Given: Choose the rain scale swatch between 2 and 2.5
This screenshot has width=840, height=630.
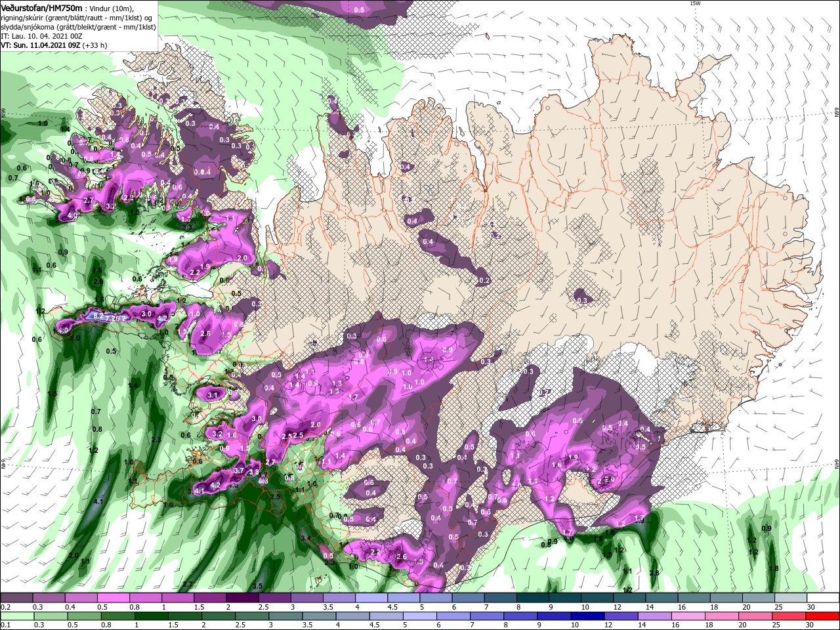Looking at the screenshot, I should coord(218,616).
